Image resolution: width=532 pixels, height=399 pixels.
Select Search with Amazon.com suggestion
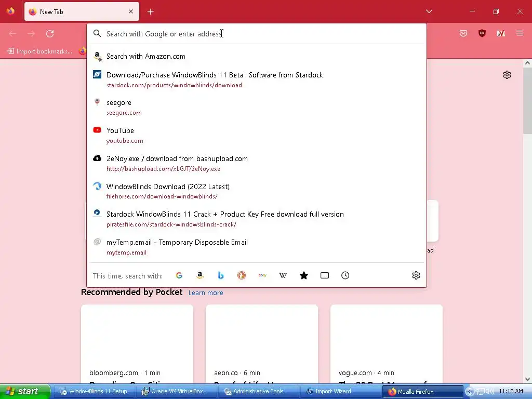click(x=257, y=56)
